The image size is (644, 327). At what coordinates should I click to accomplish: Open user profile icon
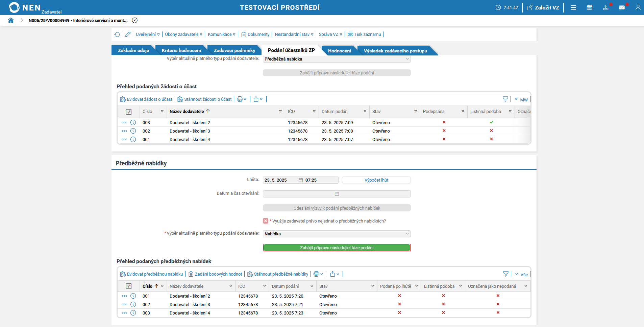coord(638,7)
